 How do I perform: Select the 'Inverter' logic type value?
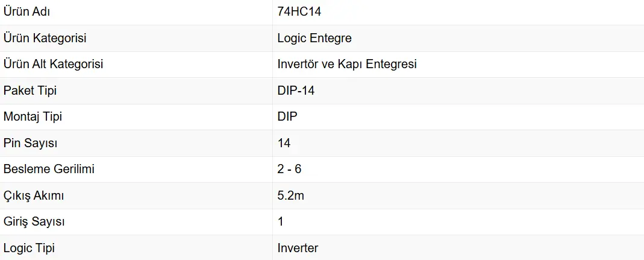pyautogui.click(x=298, y=248)
